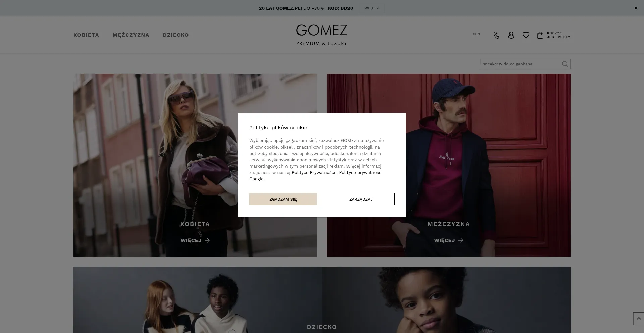This screenshot has width=644, height=333.
Task: Click the GOMEZ Premium & Luxury logo
Action: pyautogui.click(x=322, y=35)
